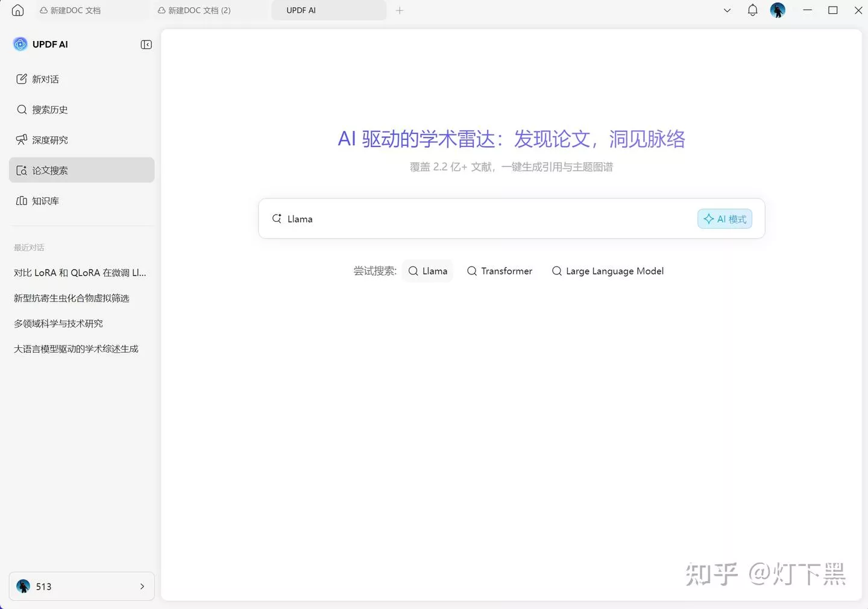Screen dimensions: 868x609
Task: Open 搜索历史 search history panel
Action: click(50, 109)
